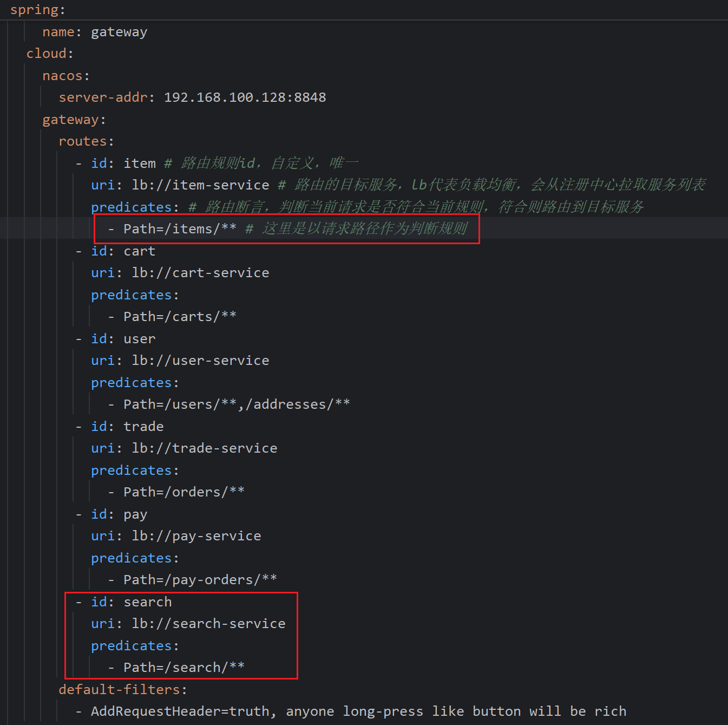728x725 pixels.
Task: Click the comment after 'lb://item-service'
Action: click(491, 185)
